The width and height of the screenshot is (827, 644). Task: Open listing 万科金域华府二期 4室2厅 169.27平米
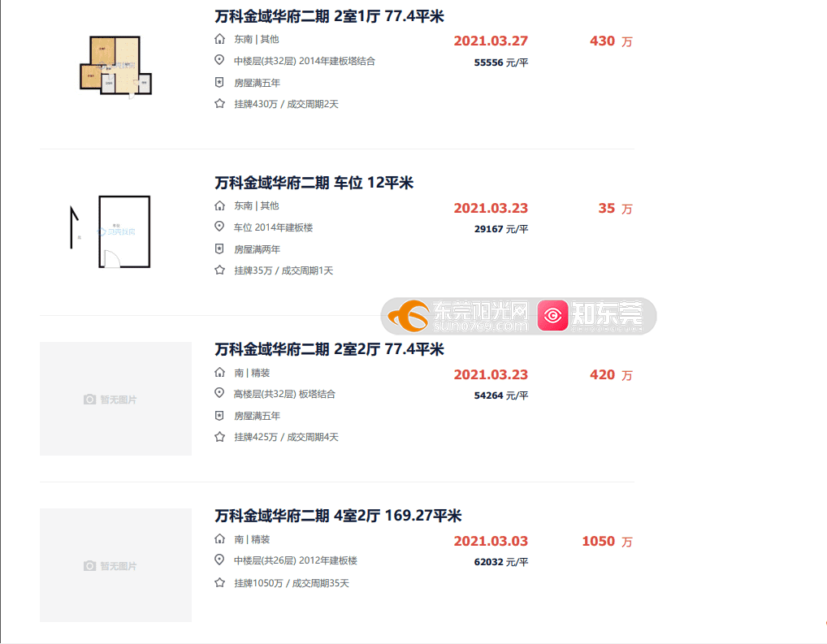tap(338, 516)
